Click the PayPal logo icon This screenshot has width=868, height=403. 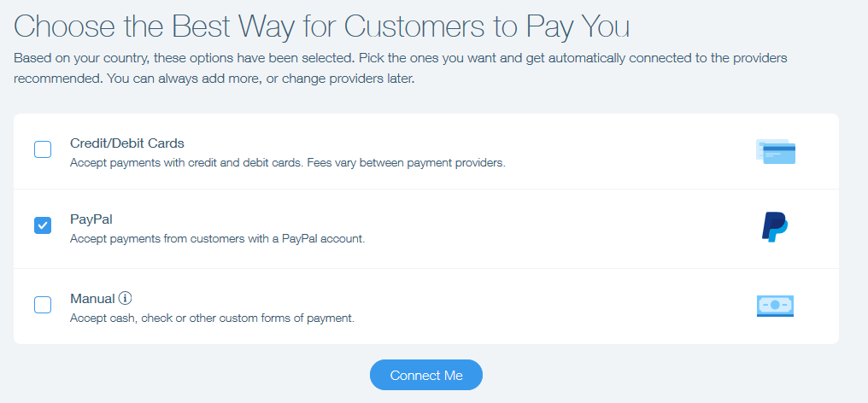tap(774, 226)
